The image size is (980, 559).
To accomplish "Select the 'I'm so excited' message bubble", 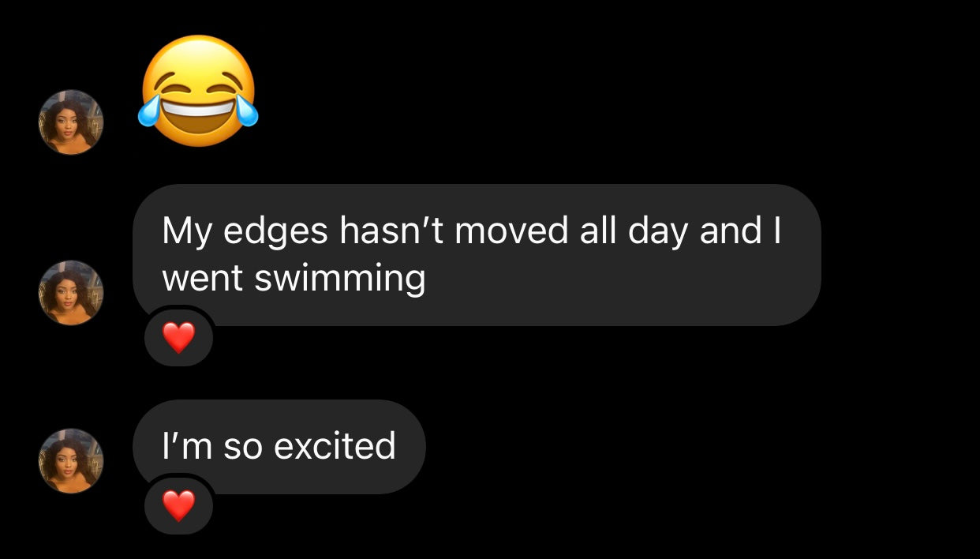I will [279, 447].
